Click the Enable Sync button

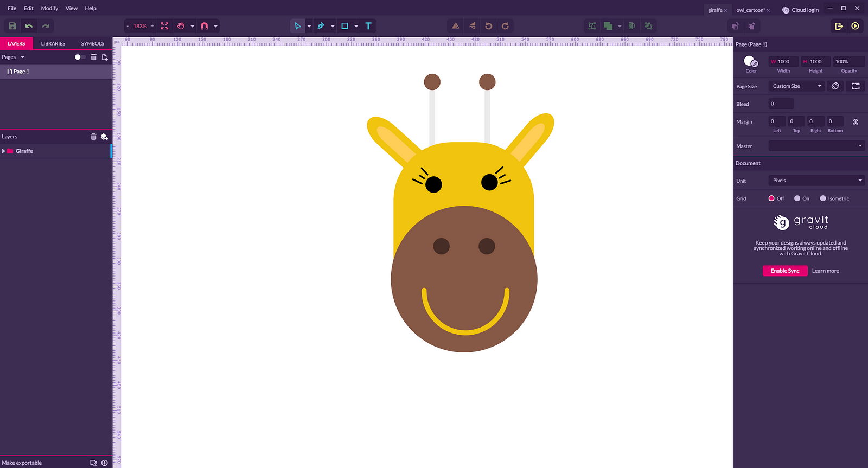click(785, 271)
